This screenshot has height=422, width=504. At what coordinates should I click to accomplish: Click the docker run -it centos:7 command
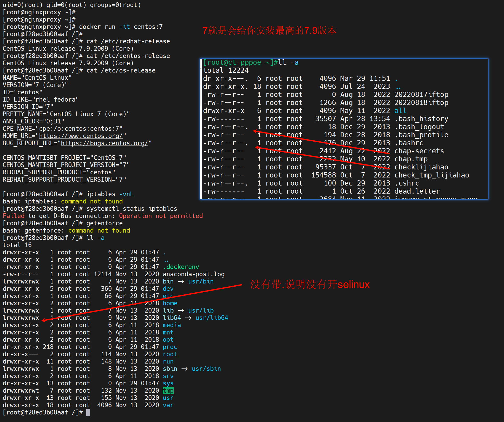121,27
